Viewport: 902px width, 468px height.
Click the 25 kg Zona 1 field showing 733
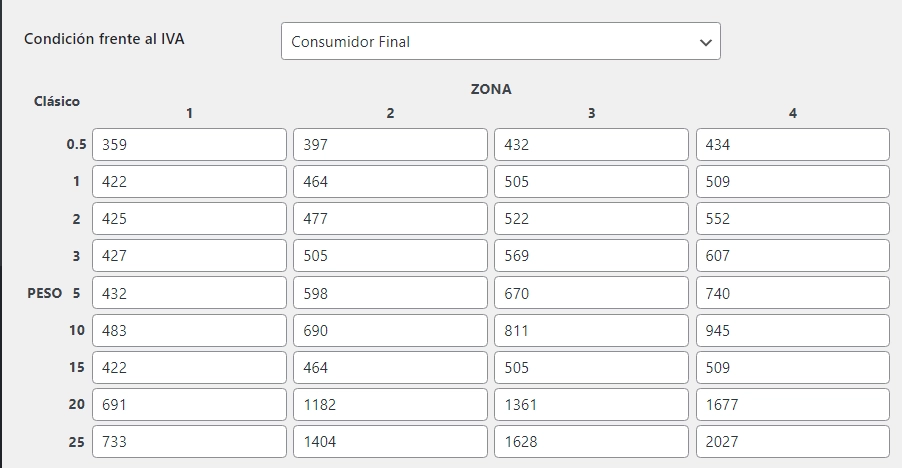tap(189, 441)
